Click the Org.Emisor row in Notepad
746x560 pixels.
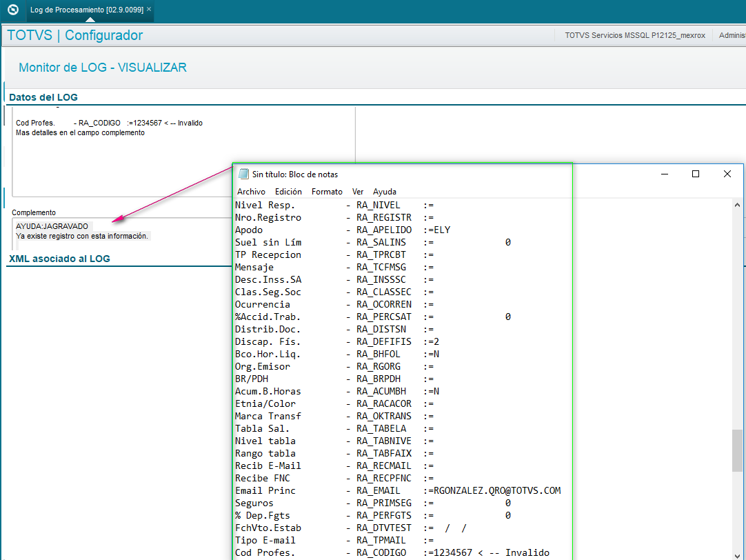tap(334, 366)
